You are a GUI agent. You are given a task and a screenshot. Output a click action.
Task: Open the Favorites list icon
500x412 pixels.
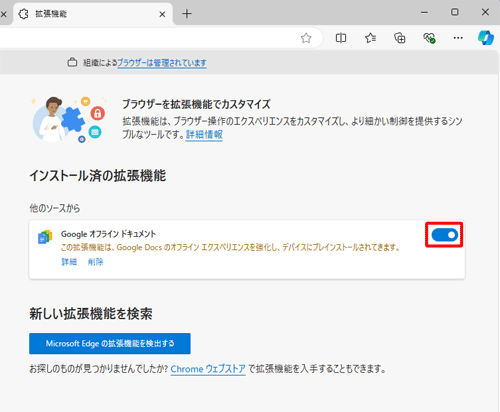[370, 38]
